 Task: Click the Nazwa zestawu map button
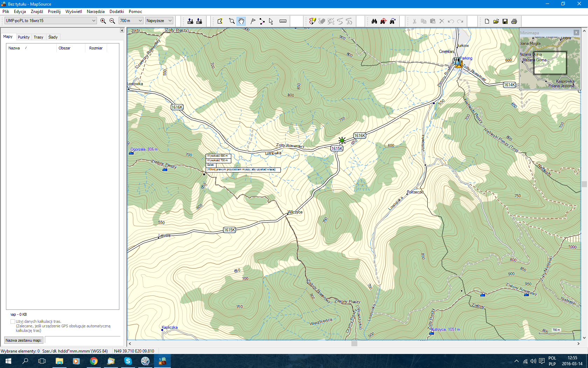click(x=23, y=340)
